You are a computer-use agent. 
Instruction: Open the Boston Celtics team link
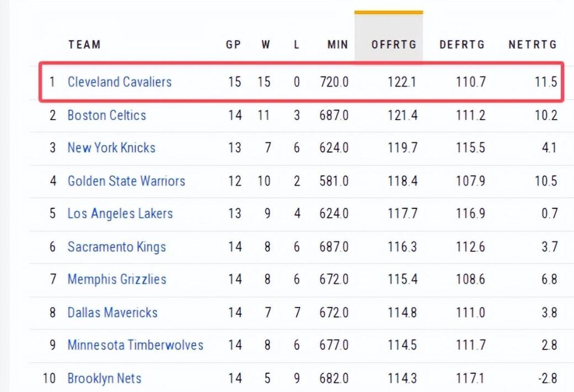pos(106,115)
